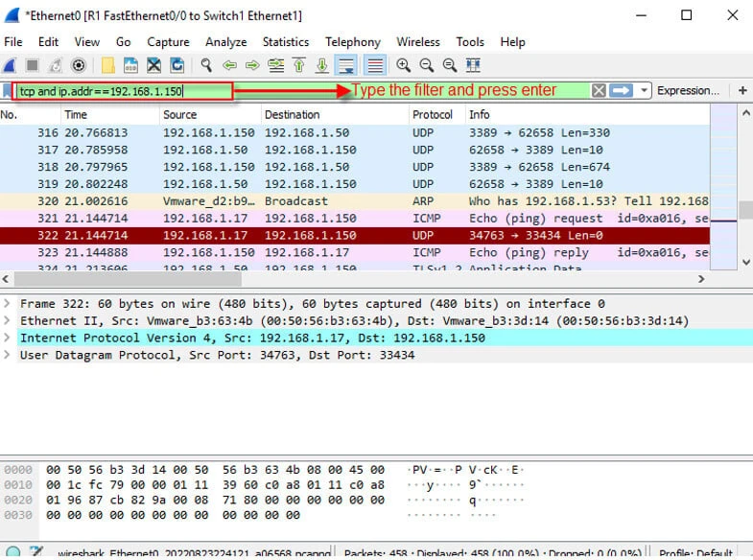Start capture with the shark fin icon
The width and height of the screenshot is (753, 560).
tap(11, 65)
